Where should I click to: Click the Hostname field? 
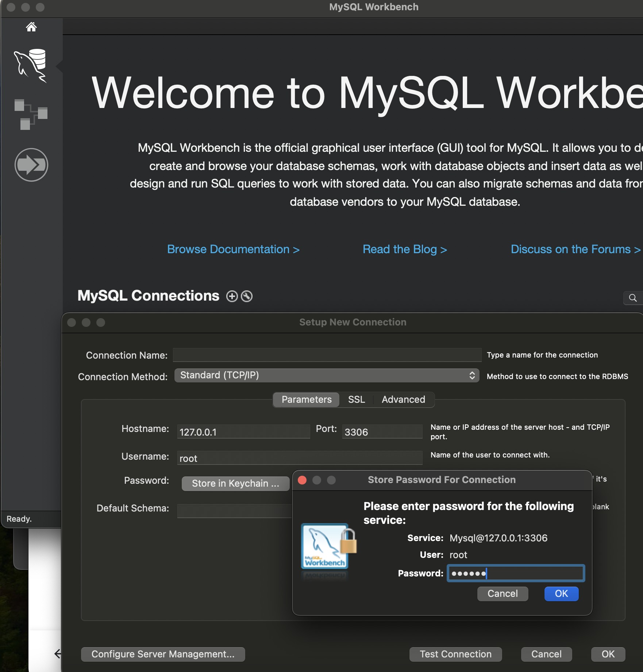pos(243,432)
